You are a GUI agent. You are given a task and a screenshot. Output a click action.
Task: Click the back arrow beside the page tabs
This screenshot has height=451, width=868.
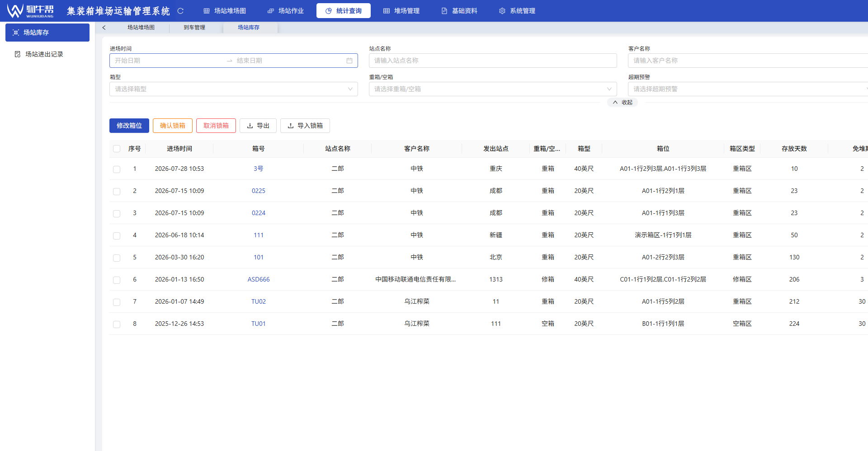click(104, 28)
